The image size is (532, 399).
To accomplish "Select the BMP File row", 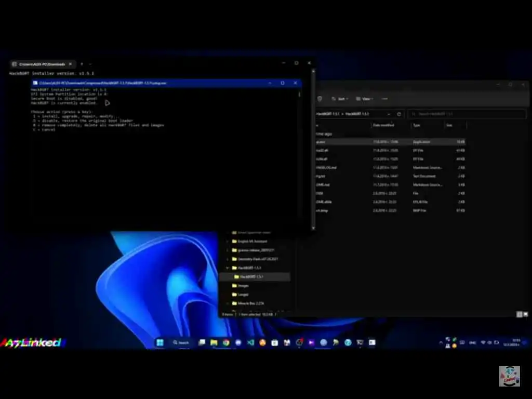I will click(390, 210).
